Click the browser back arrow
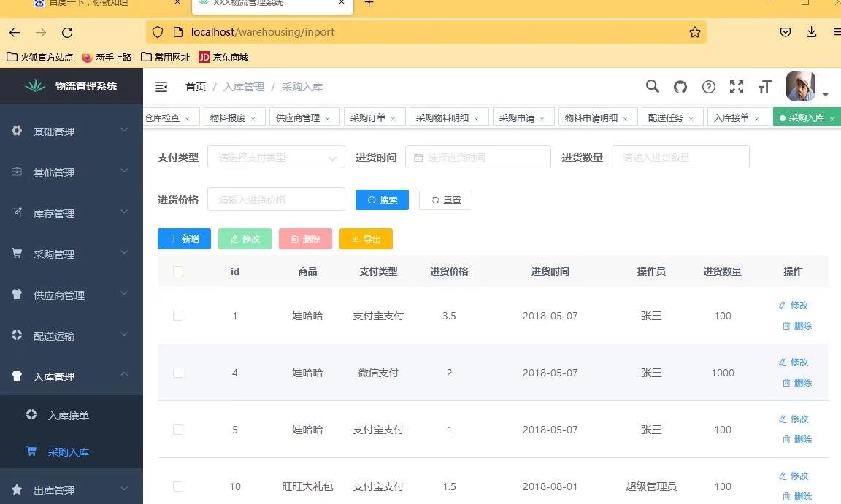 pyautogui.click(x=15, y=33)
